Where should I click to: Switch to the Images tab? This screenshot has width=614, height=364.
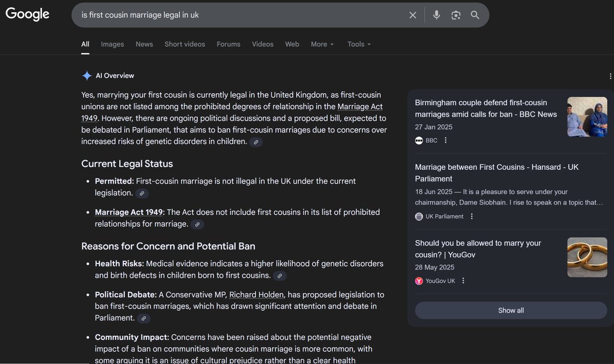[x=113, y=44]
